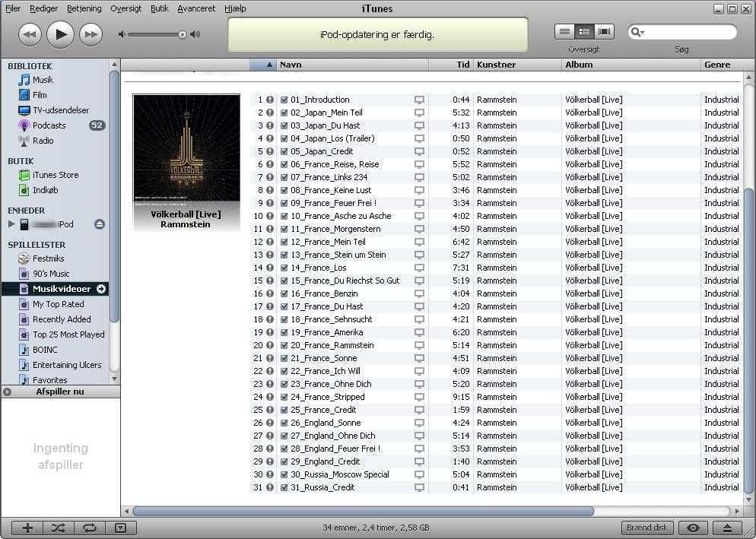Click the horizontal scrollbar thumb

click(x=364, y=511)
